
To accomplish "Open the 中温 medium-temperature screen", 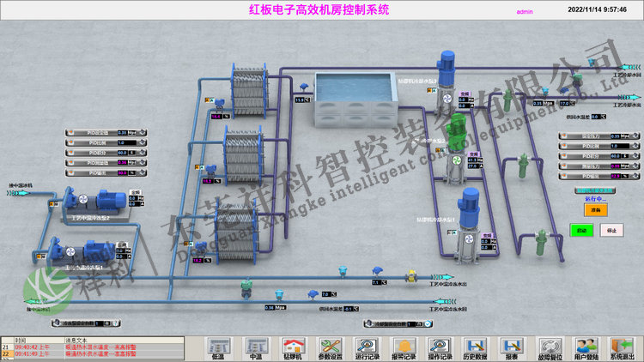I will (x=255, y=347).
